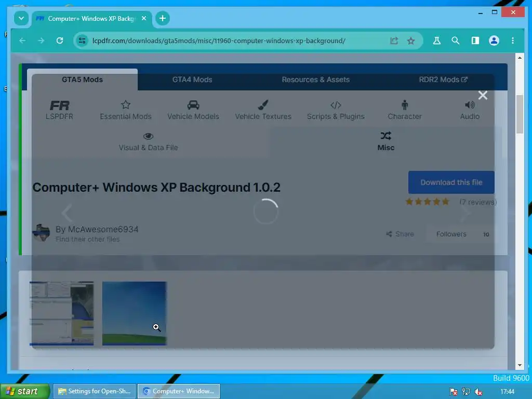Click the taskbar clock showing 17:44
Screen dimensions: 532x399
click(x=507, y=392)
